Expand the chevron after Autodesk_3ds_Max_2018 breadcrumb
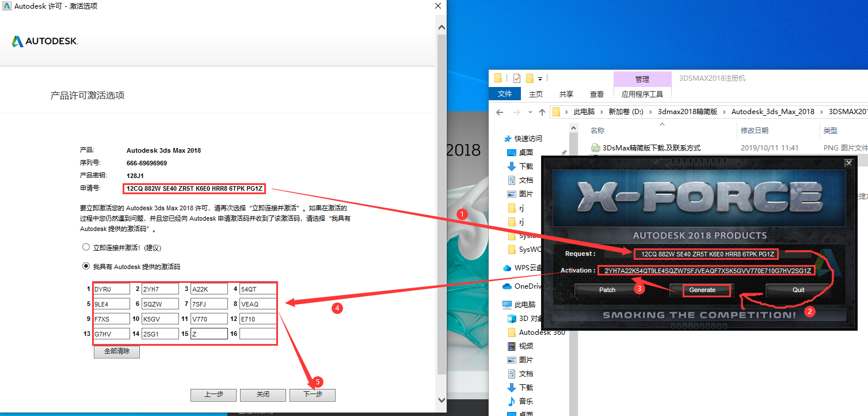Viewport: 868px width, 416px height. (822, 112)
